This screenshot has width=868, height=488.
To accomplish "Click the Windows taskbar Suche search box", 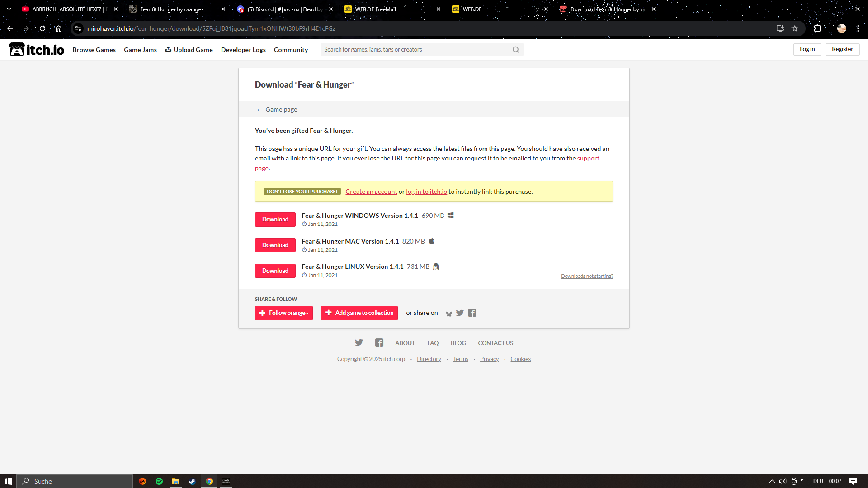I will [x=75, y=481].
